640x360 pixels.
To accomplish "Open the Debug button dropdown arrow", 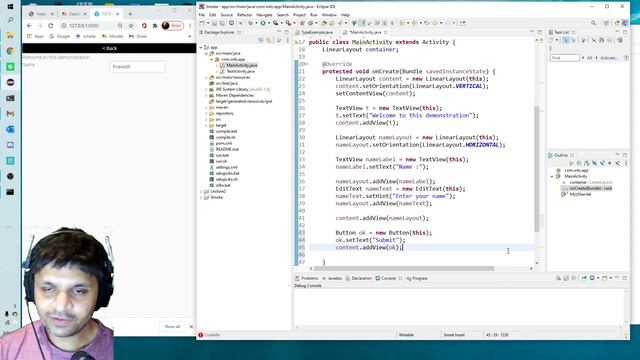I will point(256,23).
